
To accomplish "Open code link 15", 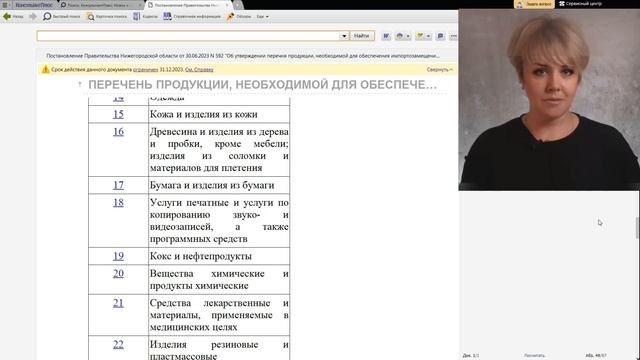I will 118,114.
